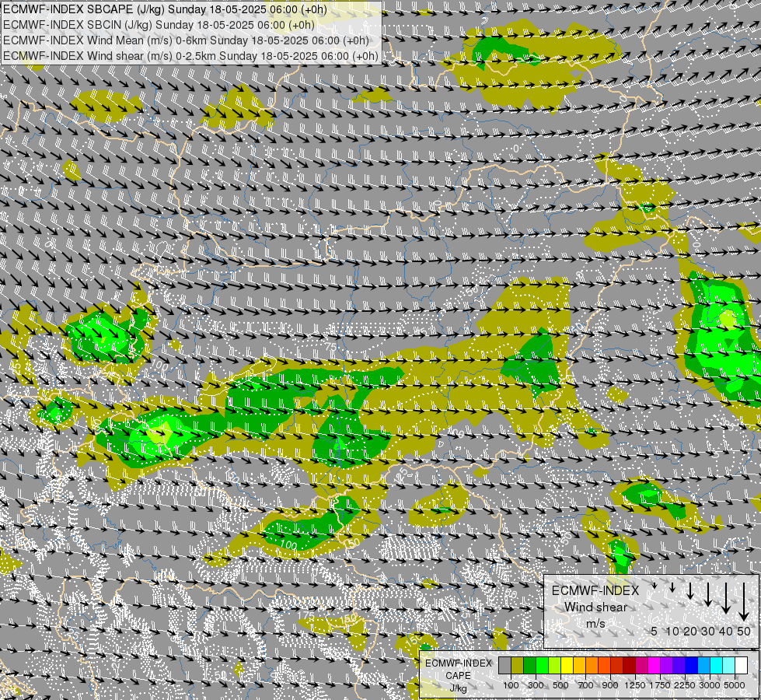Click the '2250' CAPE legend value
761x700 pixels.
pos(685,685)
